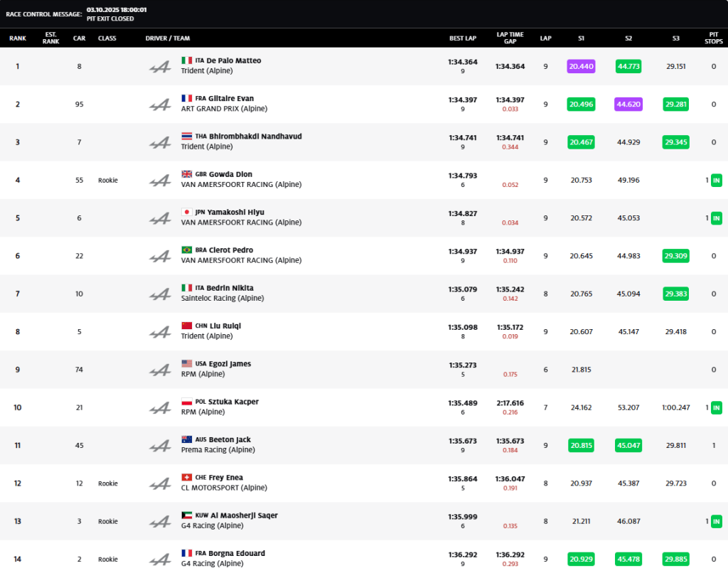Click the best lap 1:35.273 for Egozi James

(462, 365)
